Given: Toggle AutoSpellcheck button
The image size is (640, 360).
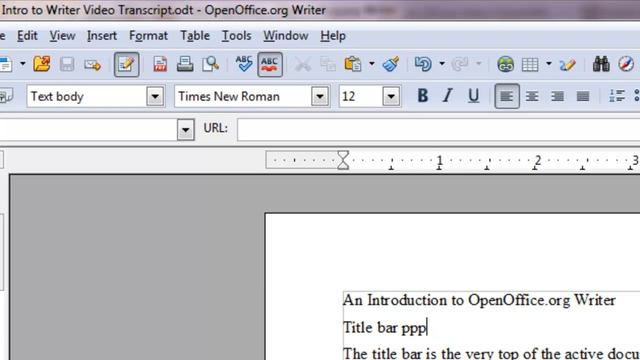Looking at the screenshot, I should click(270, 64).
